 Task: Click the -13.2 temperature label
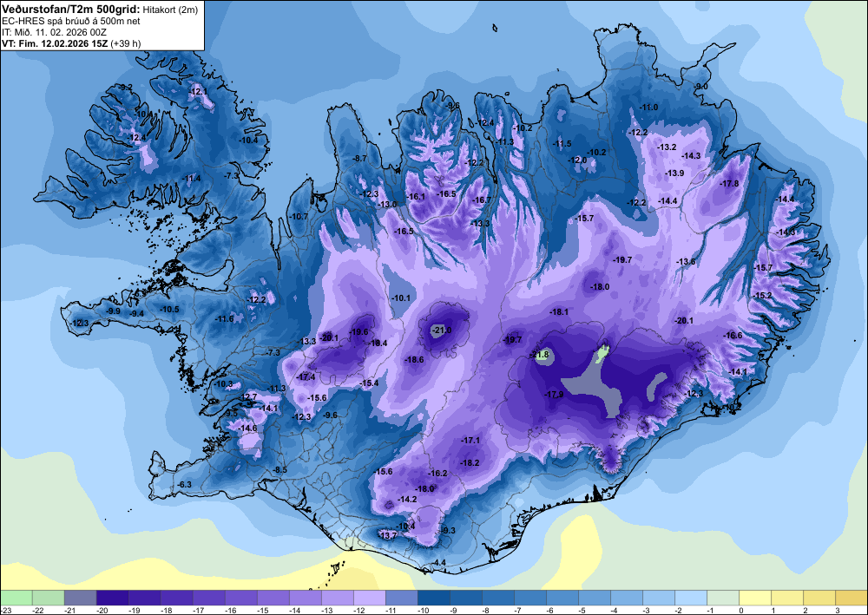pyautogui.click(x=667, y=147)
